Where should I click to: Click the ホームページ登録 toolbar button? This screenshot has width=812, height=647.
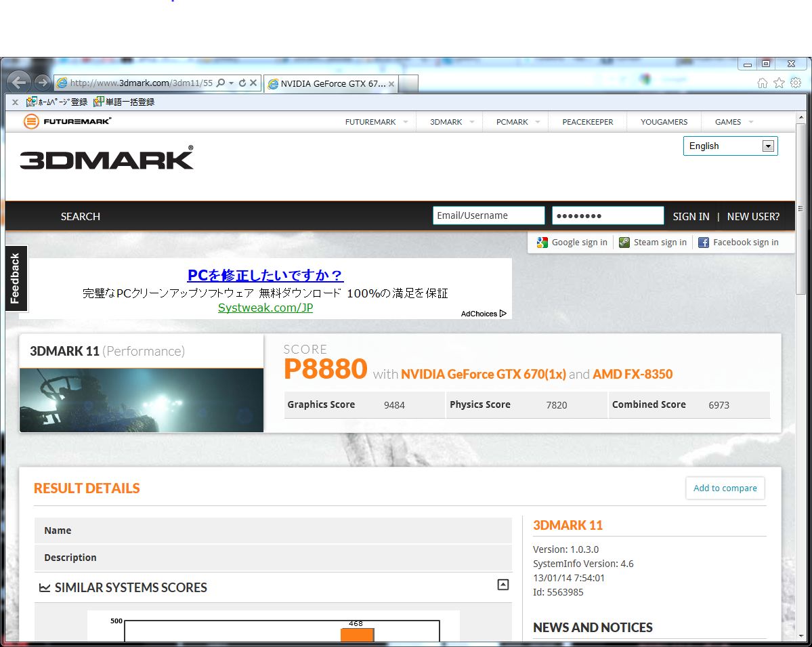[57, 102]
